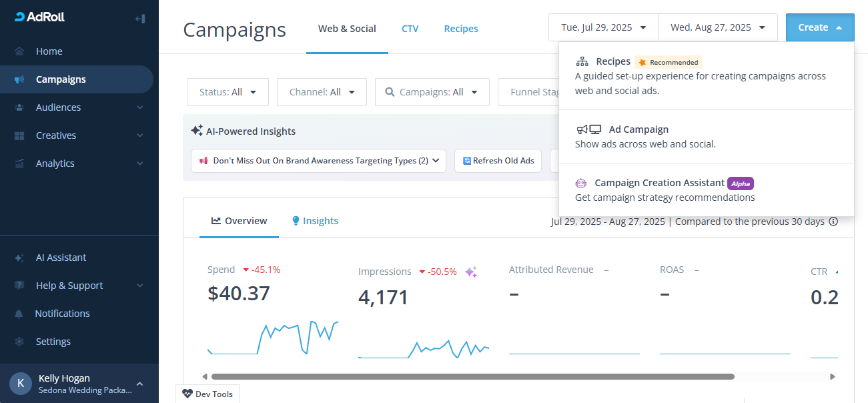
Task: Open the Status: All dropdown
Action: pos(228,92)
